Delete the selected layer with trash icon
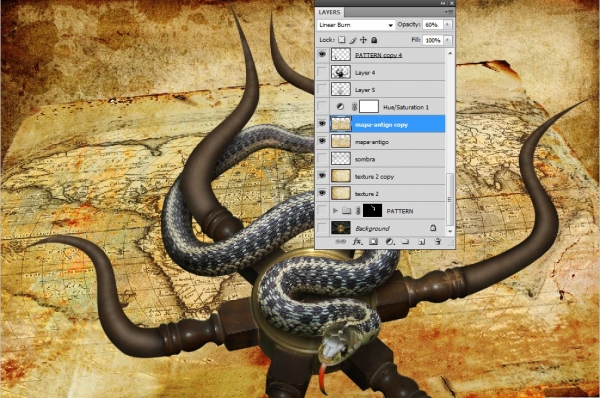The height and width of the screenshot is (398, 600). click(x=438, y=241)
